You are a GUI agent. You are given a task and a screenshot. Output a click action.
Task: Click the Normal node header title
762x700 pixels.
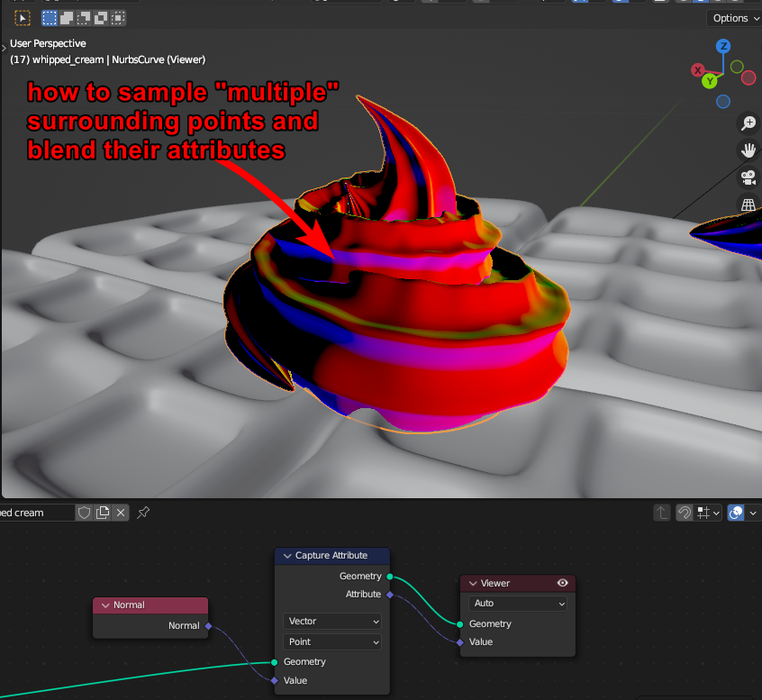pos(129,605)
